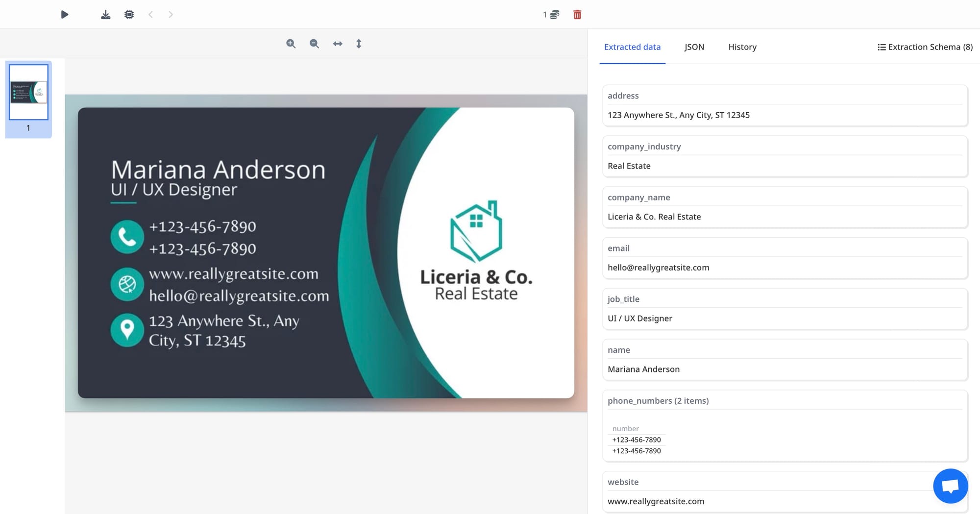Open the chat support bubble
Screen dimensions: 980x514
pos(950,486)
